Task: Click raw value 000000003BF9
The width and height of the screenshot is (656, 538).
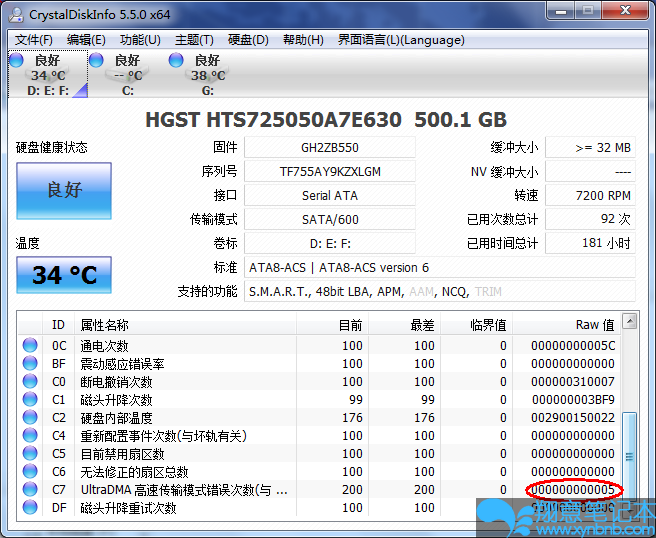Action: pyautogui.click(x=573, y=400)
